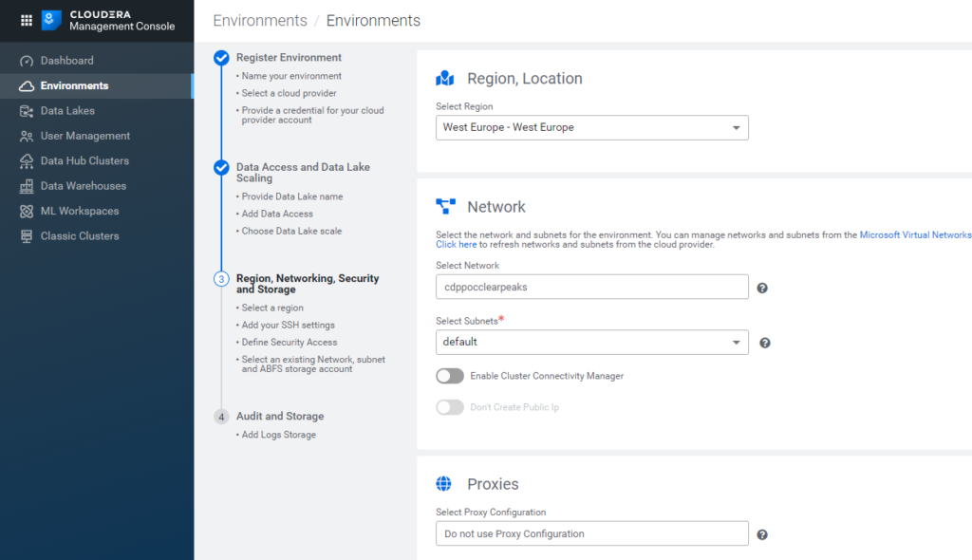
Task: Click 'Provide Data Lake name' substep
Action: [292, 196]
